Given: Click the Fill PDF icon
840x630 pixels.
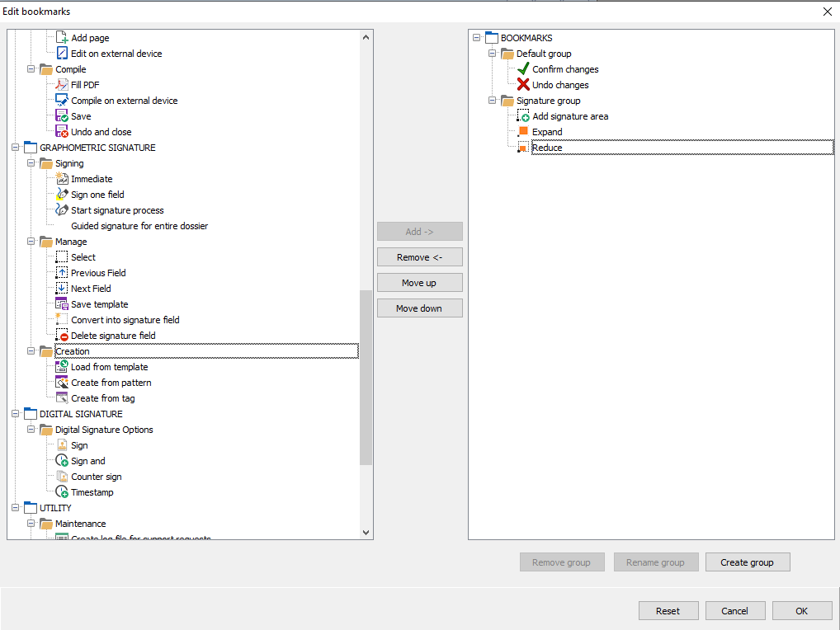Looking at the screenshot, I should pyautogui.click(x=62, y=85).
